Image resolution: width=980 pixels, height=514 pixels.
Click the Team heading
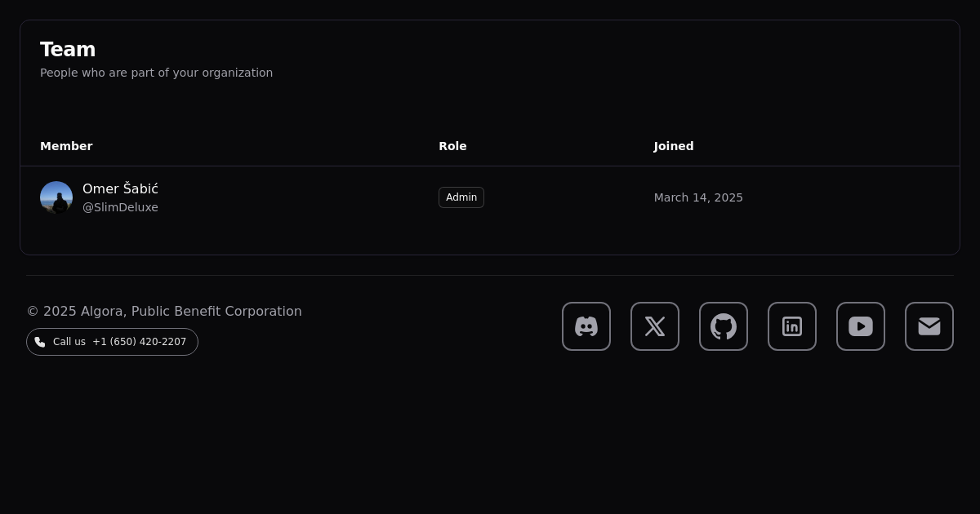[x=68, y=50]
